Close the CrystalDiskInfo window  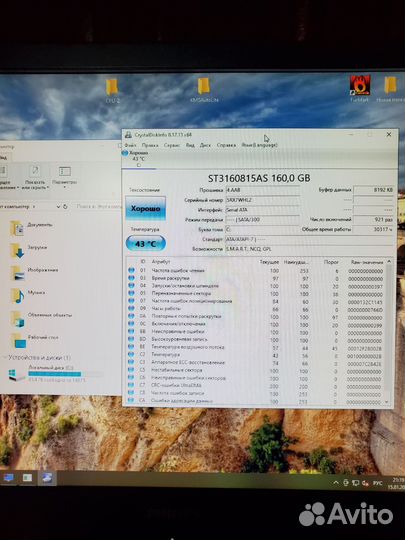388,135
